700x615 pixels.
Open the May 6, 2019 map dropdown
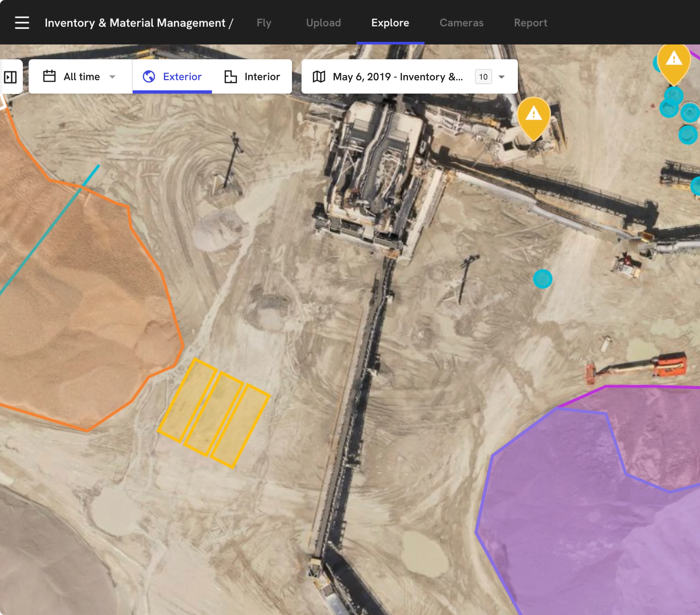(x=397, y=76)
